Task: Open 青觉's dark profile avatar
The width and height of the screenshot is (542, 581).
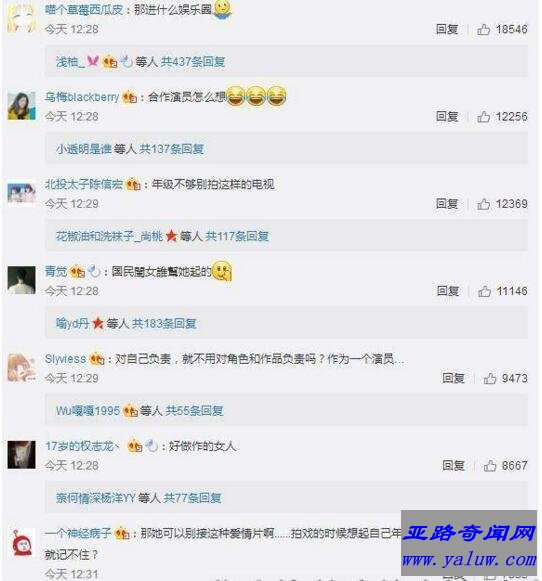Action: pyautogui.click(x=21, y=280)
